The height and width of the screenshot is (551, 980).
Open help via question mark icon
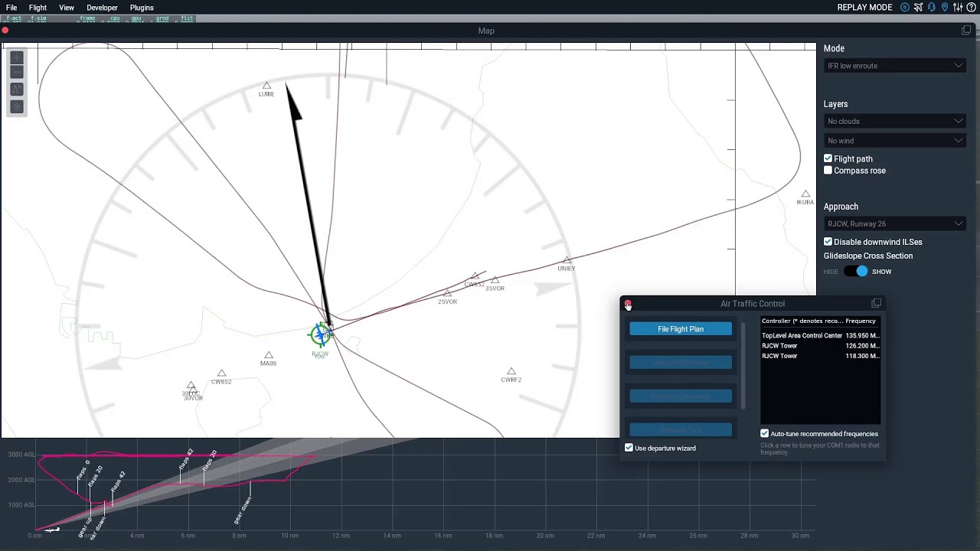coord(971,7)
